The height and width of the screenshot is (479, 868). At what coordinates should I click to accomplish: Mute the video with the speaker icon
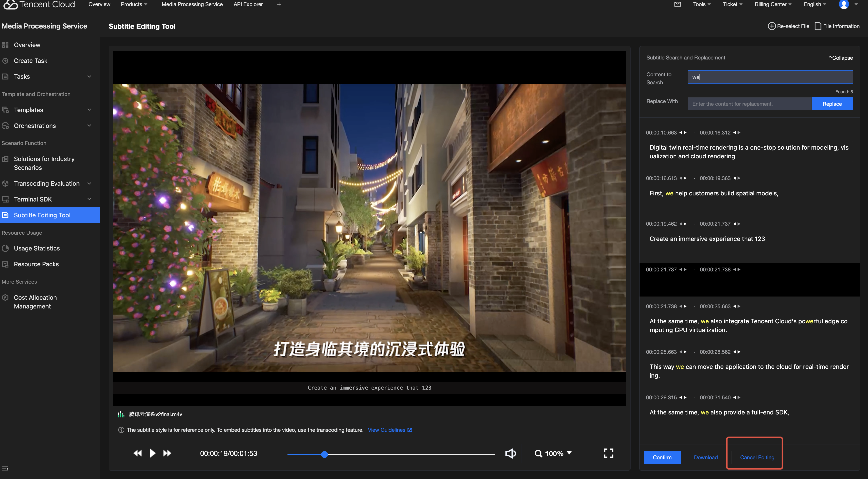(511, 453)
